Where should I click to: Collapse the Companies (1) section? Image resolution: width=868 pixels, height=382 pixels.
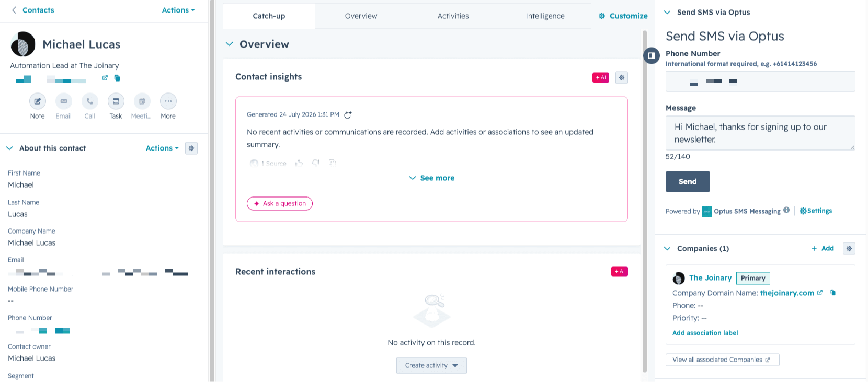pyautogui.click(x=667, y=249)
